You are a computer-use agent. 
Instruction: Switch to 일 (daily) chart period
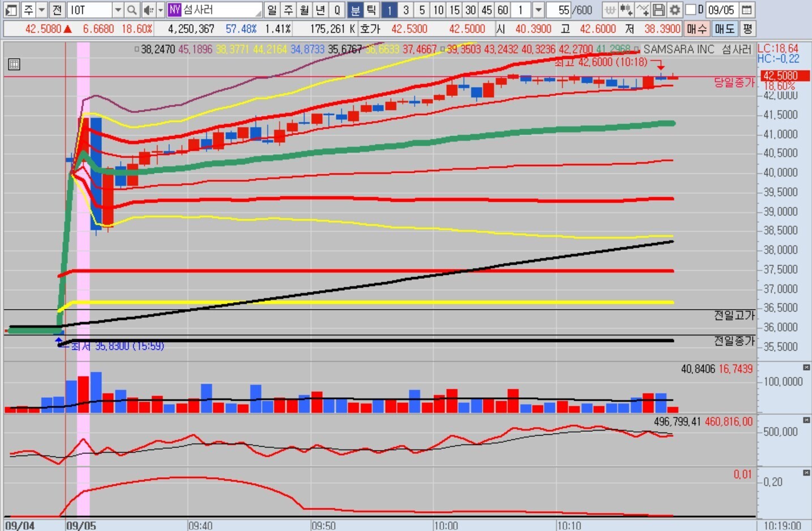pos(272,10)
